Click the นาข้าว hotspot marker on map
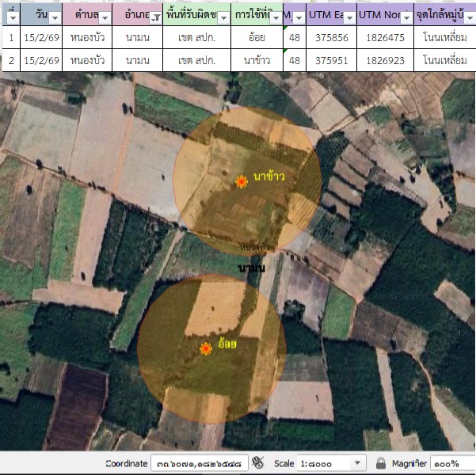The image size is (476, 475). point(242,182)
